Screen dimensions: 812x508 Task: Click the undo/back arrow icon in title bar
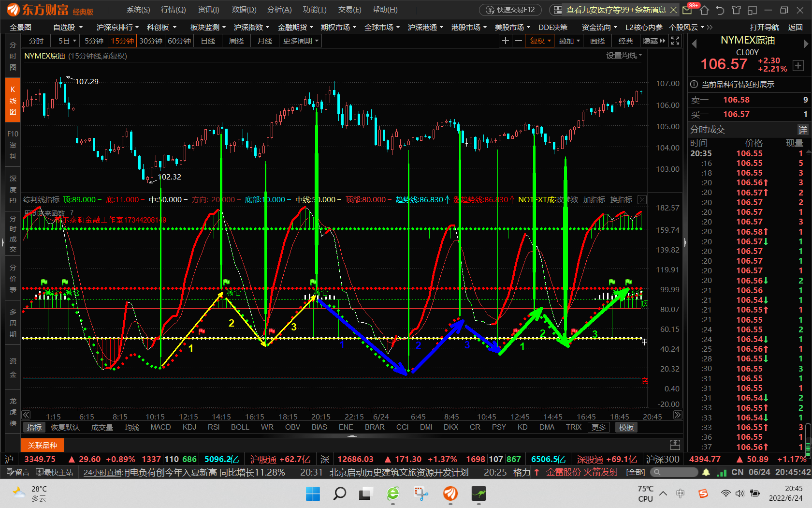click(720, 10)
